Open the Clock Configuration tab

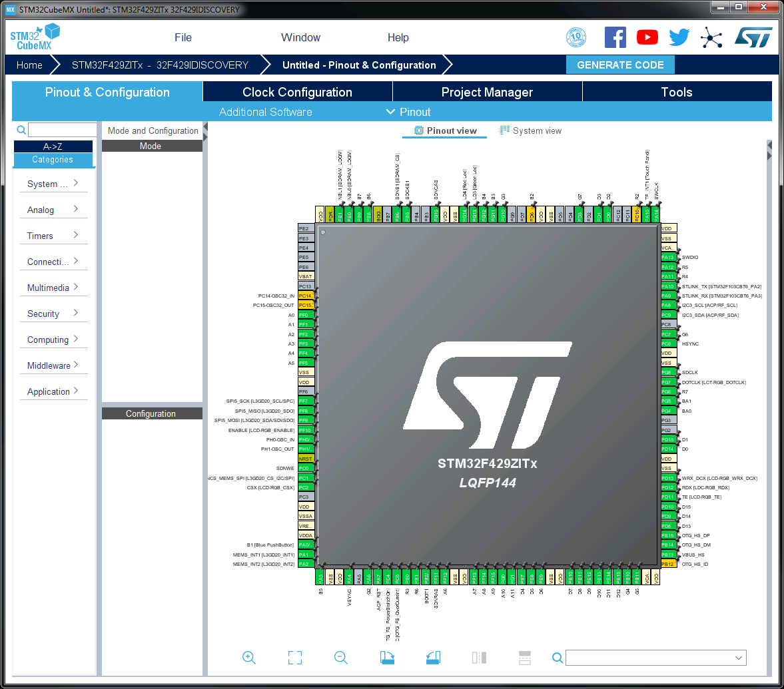click(297, 92)
